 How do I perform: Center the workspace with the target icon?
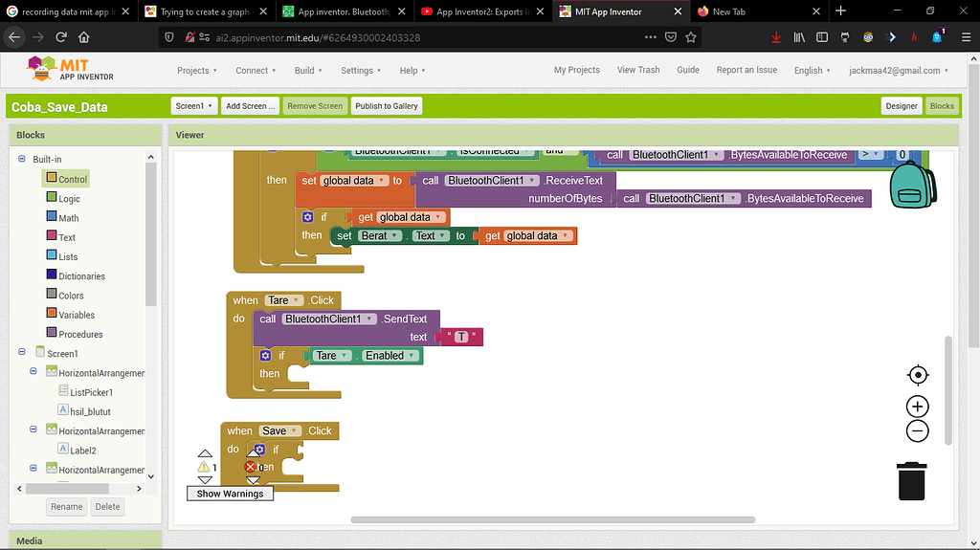tap(917, 374)
